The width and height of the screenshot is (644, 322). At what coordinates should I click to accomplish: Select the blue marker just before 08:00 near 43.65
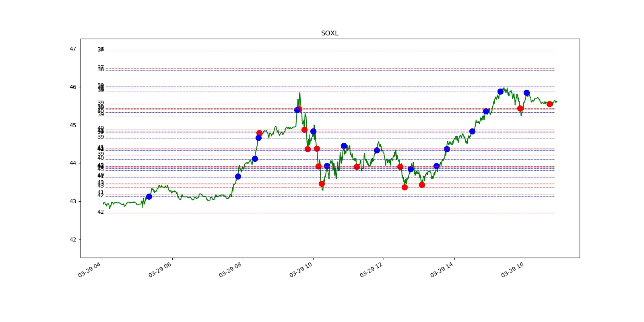pos(238,176)
